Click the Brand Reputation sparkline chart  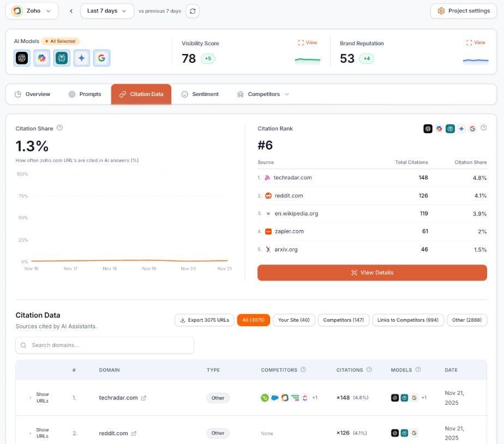[476, 61]
